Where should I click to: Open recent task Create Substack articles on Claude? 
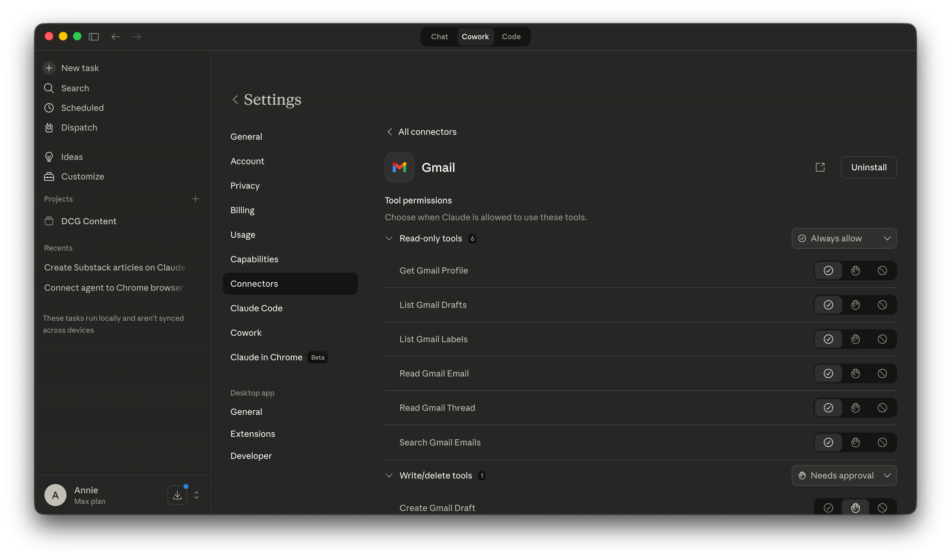coord(115,267)
